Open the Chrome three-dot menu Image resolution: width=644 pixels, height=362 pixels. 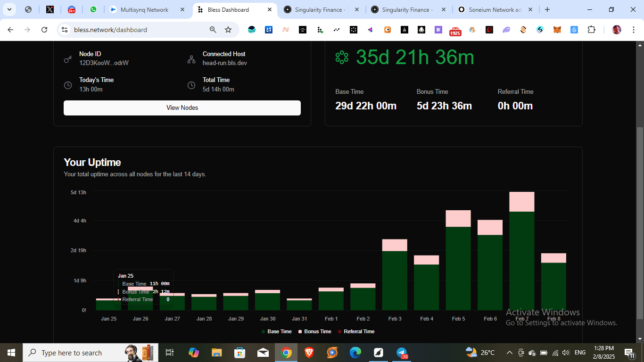click(633, 30)
